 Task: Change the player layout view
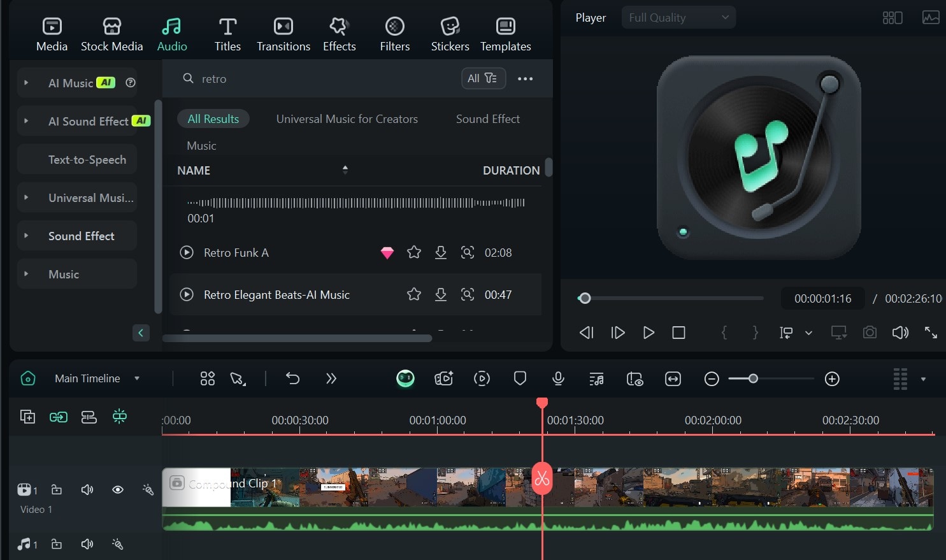click(892, 18)
